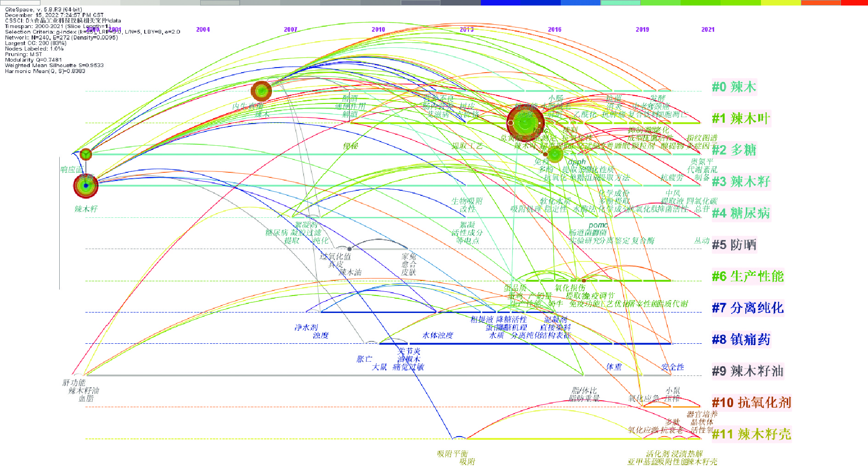
Task: Select the 水体浊度 keyword label
Action: [x=438, y=335]
